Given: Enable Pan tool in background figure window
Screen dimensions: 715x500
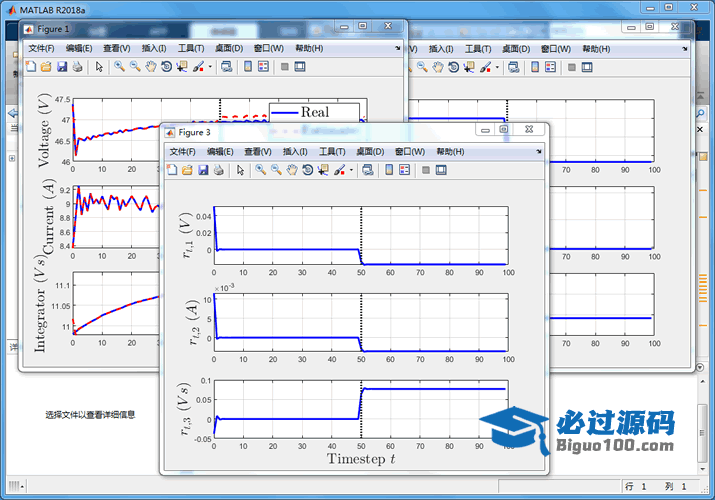Looking at the screenshot, I should (438, 67).
